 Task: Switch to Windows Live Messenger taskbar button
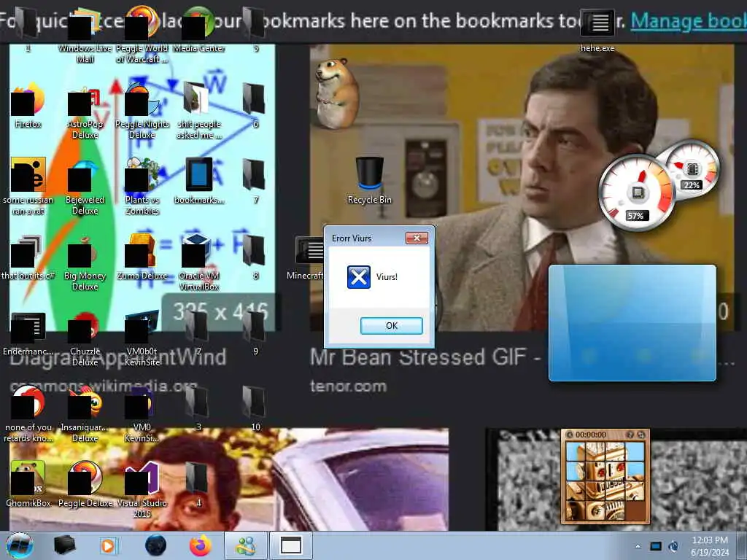coord(246,545)
